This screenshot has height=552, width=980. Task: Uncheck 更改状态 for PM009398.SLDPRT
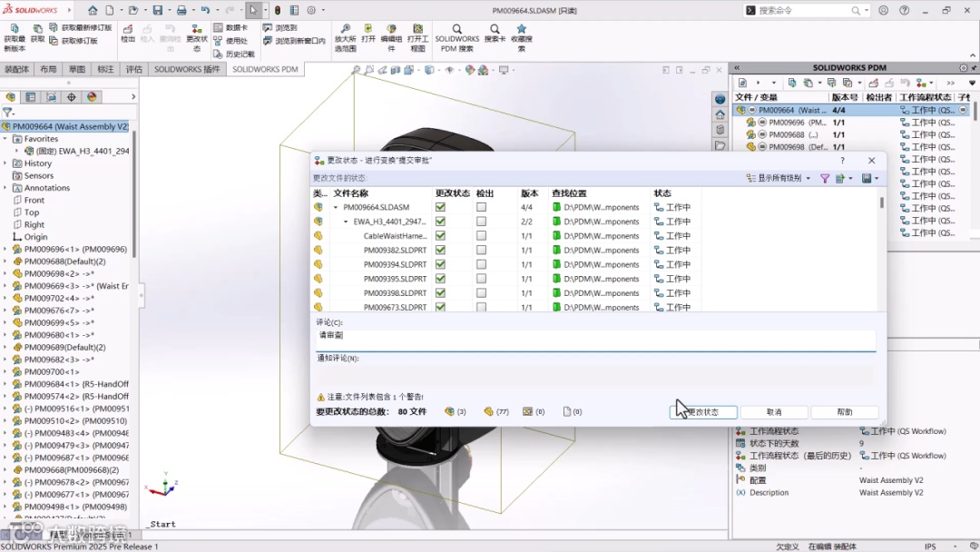[x=441, y=293]
